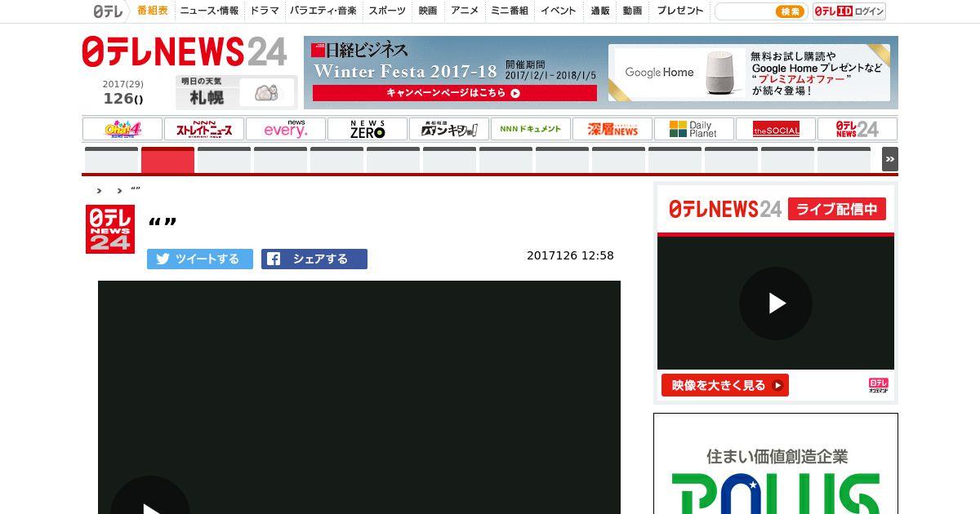980x514 pixels.
Task: Select the highlighted red category tab
Action: (167, 160)
